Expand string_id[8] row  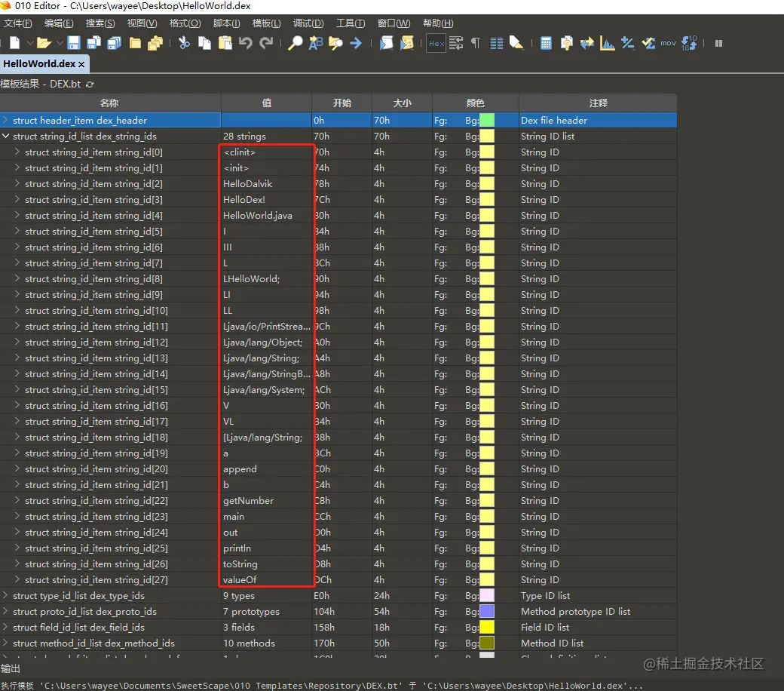point(17,278)
